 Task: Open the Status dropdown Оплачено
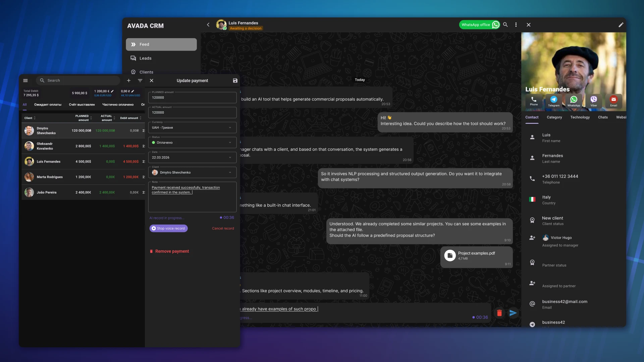[192, 143]
